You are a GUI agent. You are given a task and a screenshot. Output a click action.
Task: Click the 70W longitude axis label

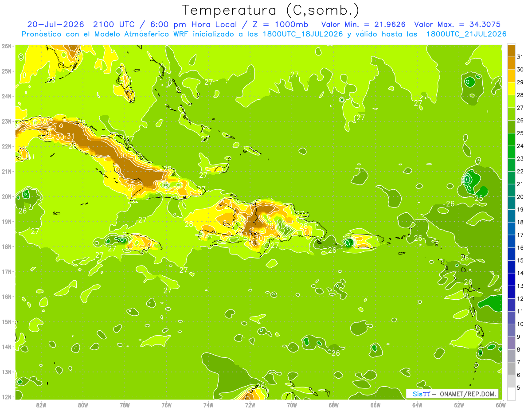point(292,405)
